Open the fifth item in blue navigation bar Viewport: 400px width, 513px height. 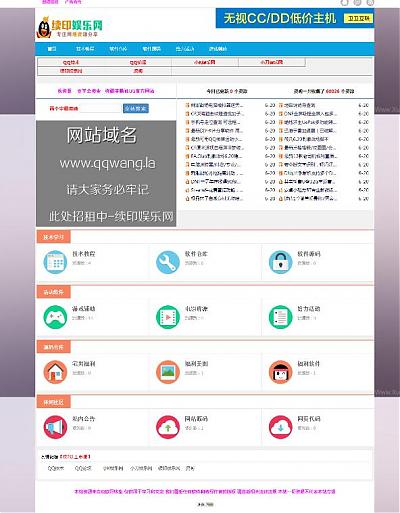tap(185, 49)
